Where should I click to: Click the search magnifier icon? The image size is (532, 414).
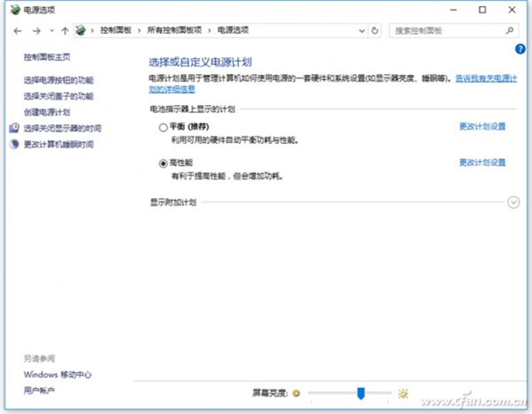coord(509,31)
